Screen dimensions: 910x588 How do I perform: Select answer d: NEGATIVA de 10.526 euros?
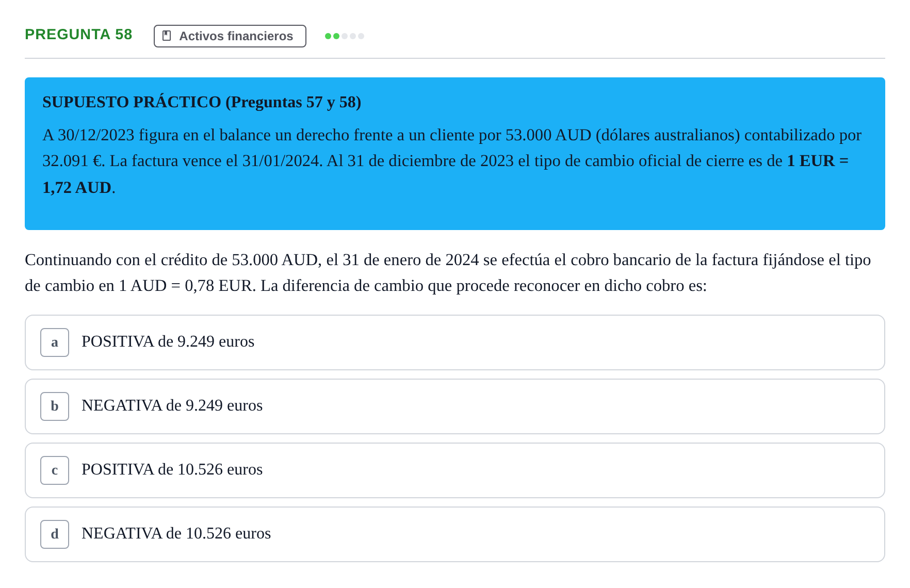pos(454,534)
